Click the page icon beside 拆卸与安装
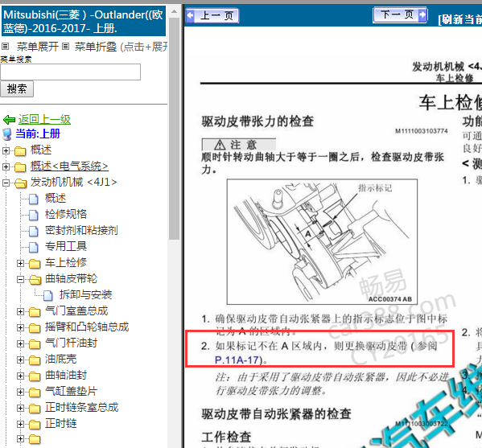 click(x=48, y=295)
